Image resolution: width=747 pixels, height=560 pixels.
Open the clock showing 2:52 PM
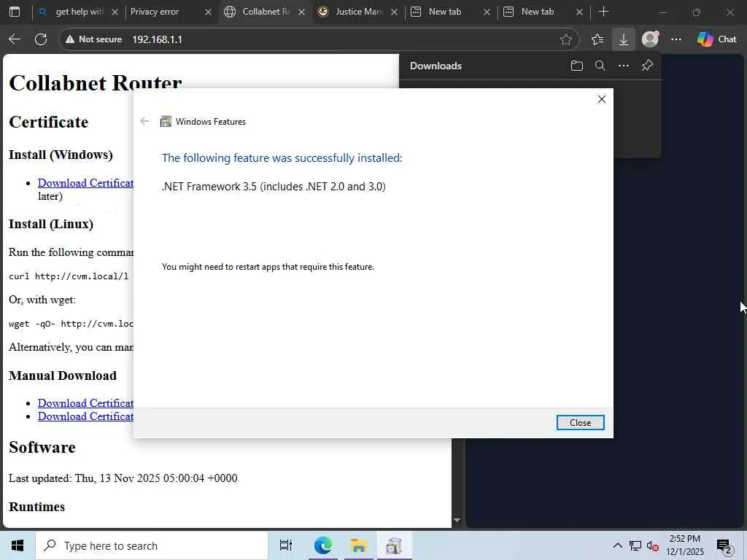coord(684,545)
